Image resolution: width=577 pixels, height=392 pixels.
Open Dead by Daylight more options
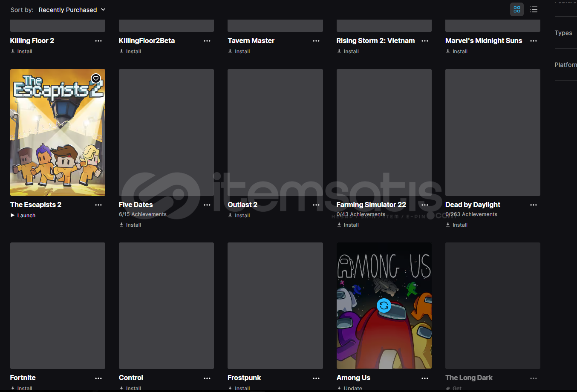534,205
